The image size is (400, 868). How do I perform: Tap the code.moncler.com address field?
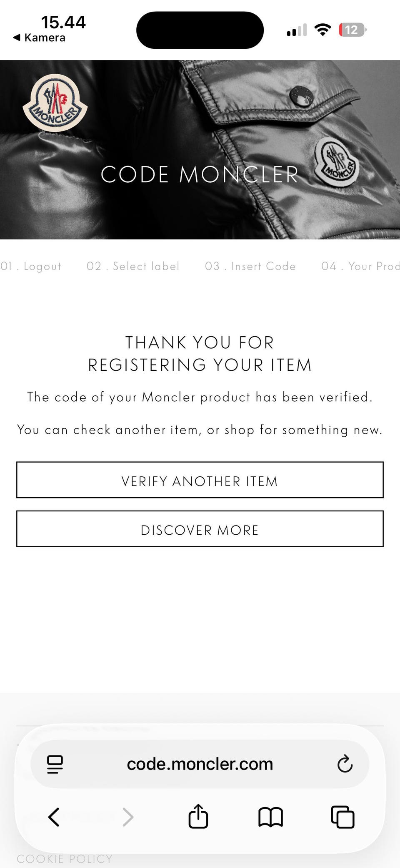tap(200, 764)
